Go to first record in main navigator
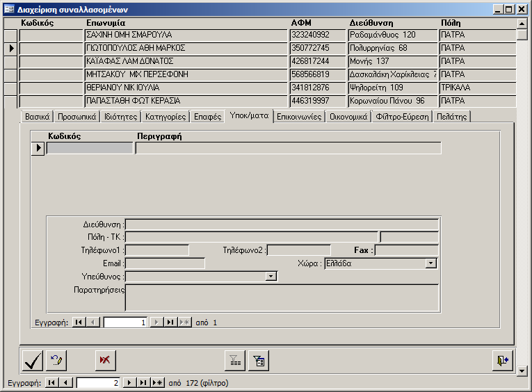Image resolution: width=532 pixels, height=392 pixels. 51,383
